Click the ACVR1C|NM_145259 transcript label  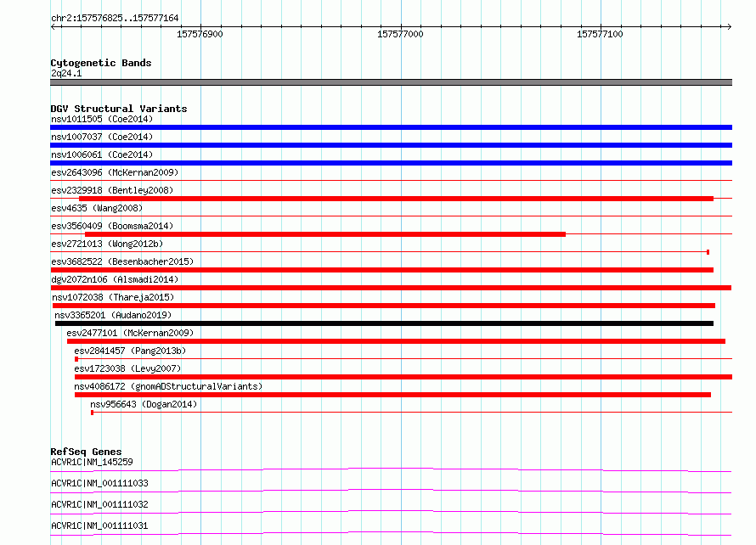point(92,462)
